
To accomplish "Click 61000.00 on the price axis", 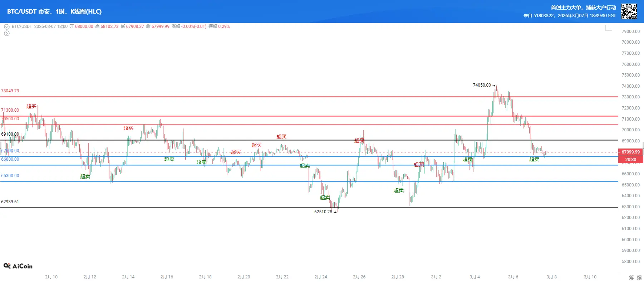I will tap(631, 229).
